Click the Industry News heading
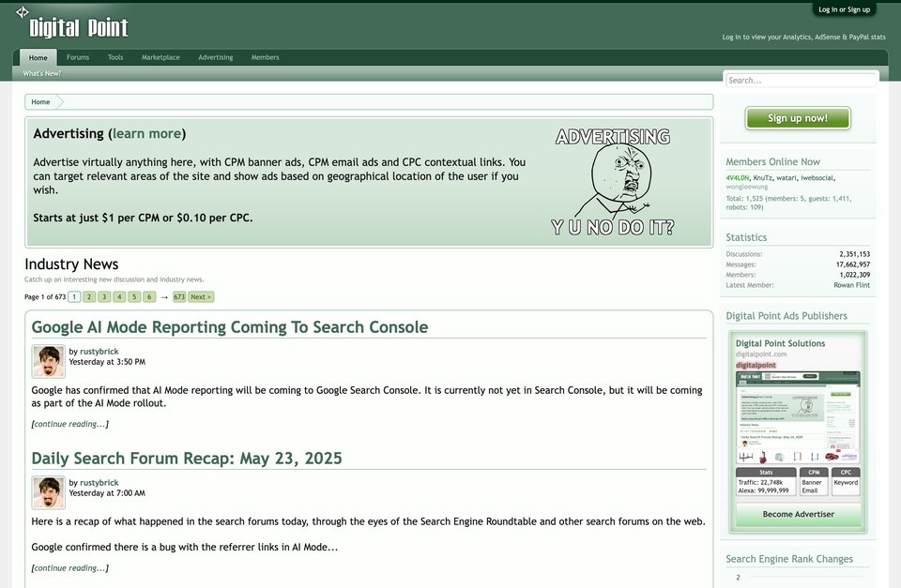Viewport: 901px width, 588px height. pyautogui.click(x=71, y=264)
